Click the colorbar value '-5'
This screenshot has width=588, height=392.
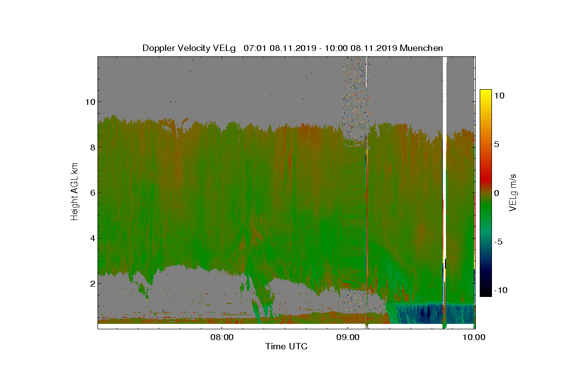pos(498,242)
